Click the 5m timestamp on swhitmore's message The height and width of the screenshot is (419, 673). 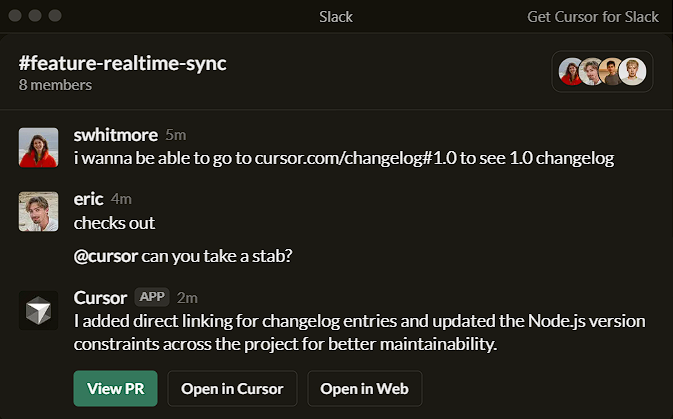pyautogui.click(x=176, y=135)
